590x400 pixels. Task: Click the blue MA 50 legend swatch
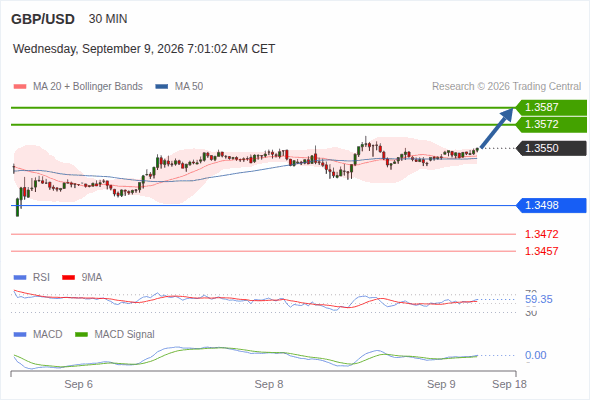pos(162,87)
